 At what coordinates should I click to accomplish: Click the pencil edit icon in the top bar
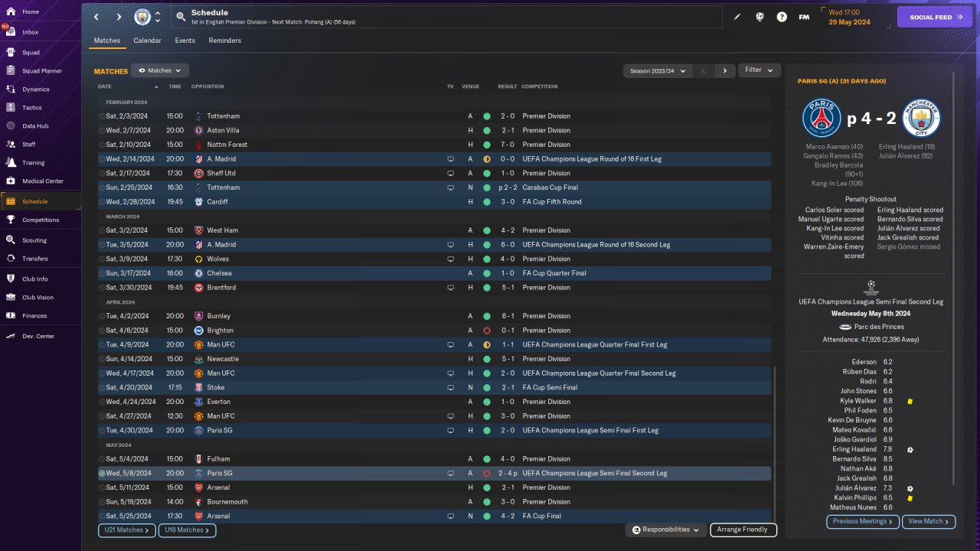click(737, 17)
